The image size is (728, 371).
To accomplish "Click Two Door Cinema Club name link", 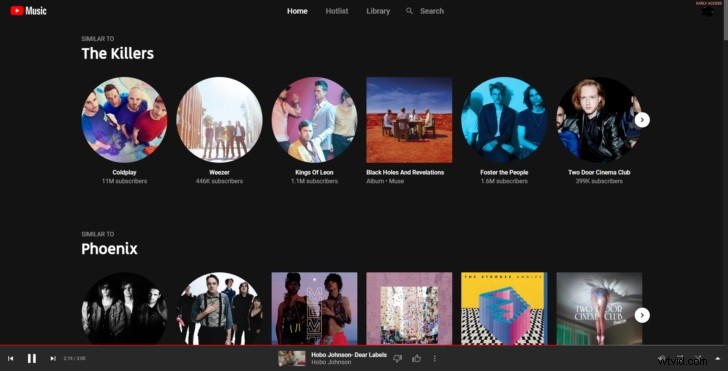I will click(599, 172).
